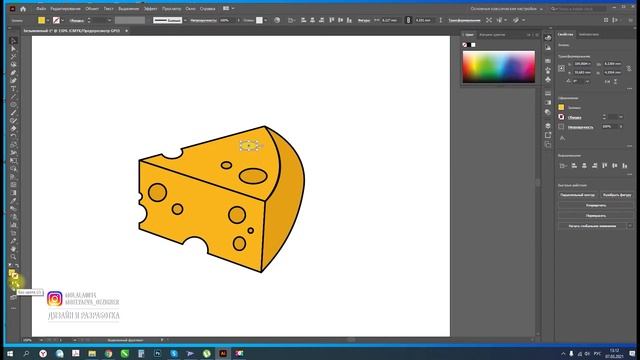Screen dimensions: 640x360
Task: Open the Трансформирование link in control bar
Action: [464, 20]
